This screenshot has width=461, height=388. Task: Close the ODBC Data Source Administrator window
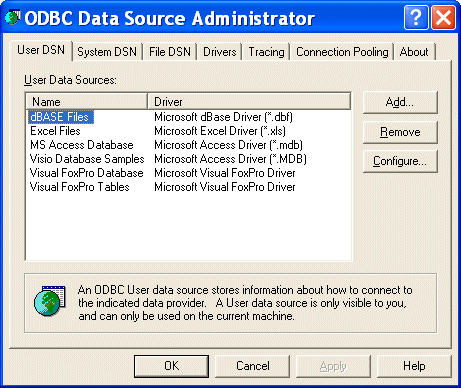[x=443, y=17]
